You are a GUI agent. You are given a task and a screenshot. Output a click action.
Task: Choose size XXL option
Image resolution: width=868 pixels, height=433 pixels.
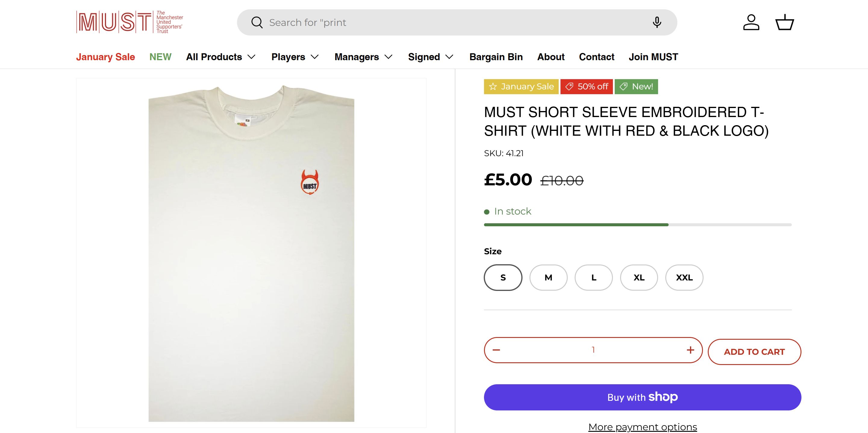684,277
